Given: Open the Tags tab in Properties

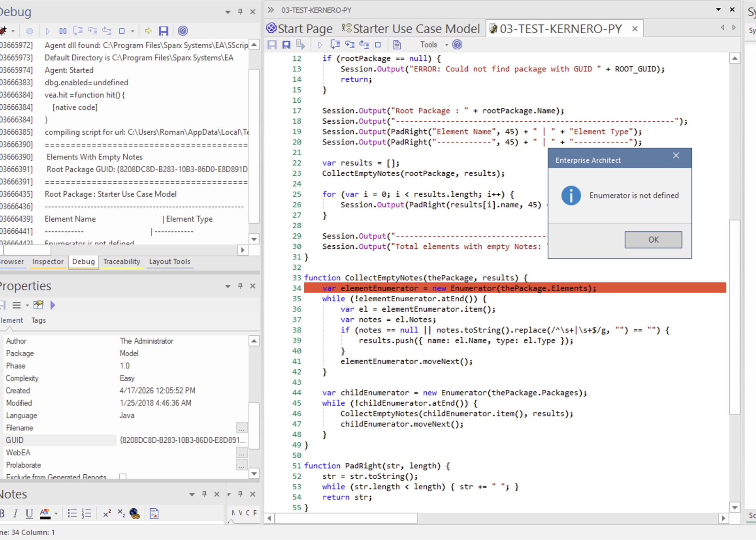Looking at the screenshot, I should click(39, 320).
